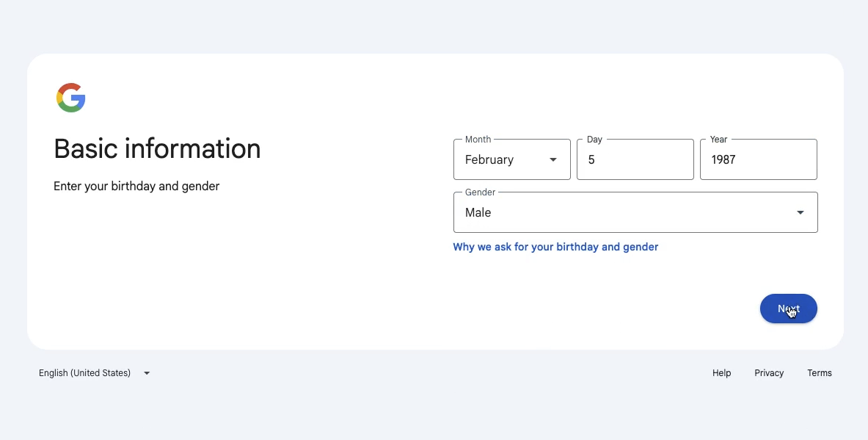Click the blue Next button

(x=788, y=309)
